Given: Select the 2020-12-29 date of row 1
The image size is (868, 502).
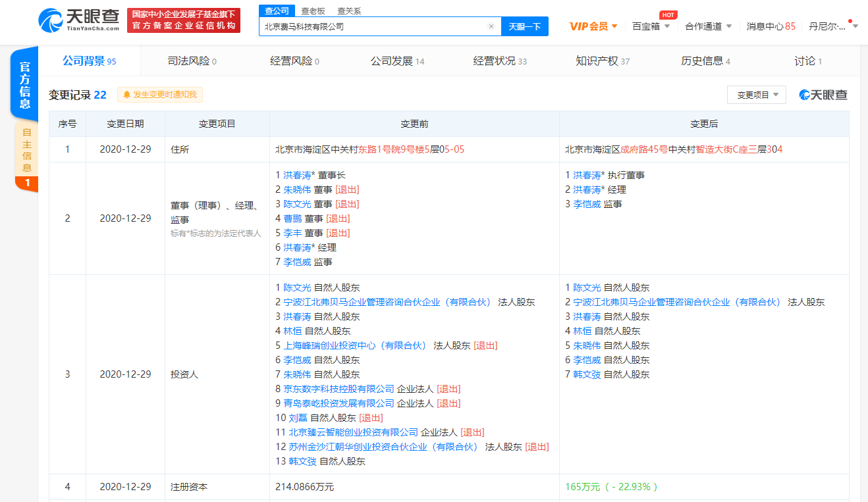Looking at the screenshot, I should coord(125,149).
